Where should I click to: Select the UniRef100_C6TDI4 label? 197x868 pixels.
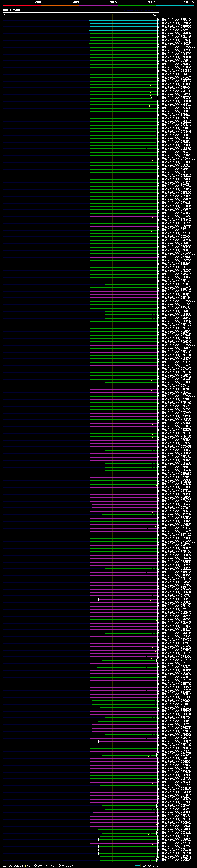point(177,426)
